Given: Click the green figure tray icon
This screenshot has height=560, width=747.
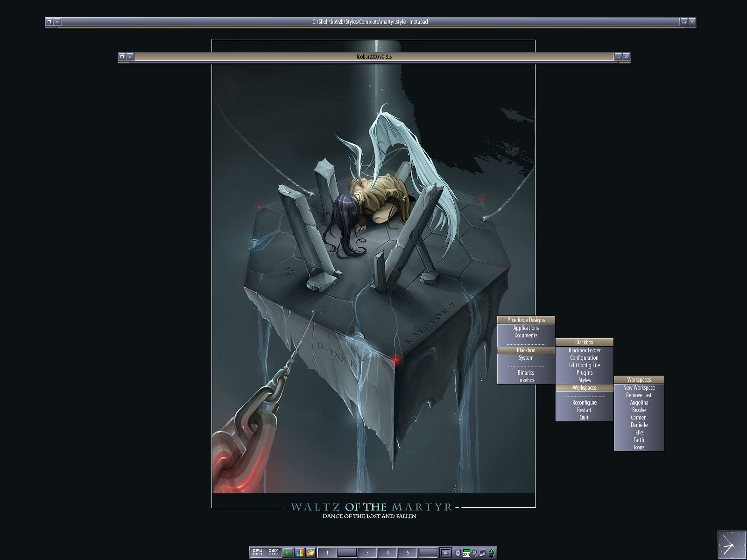Looking at the screenshot, I should tap(491, 553).
